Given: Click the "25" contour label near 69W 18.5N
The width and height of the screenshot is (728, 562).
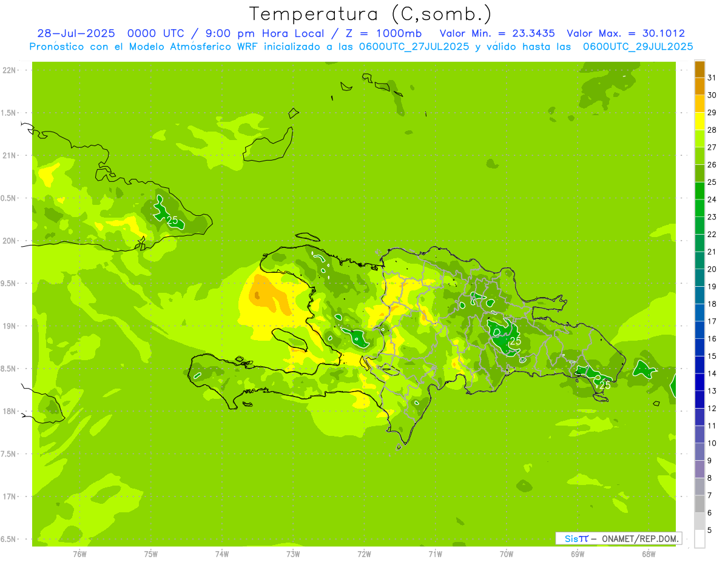Looking at the screenshot, I should point(605,384).
